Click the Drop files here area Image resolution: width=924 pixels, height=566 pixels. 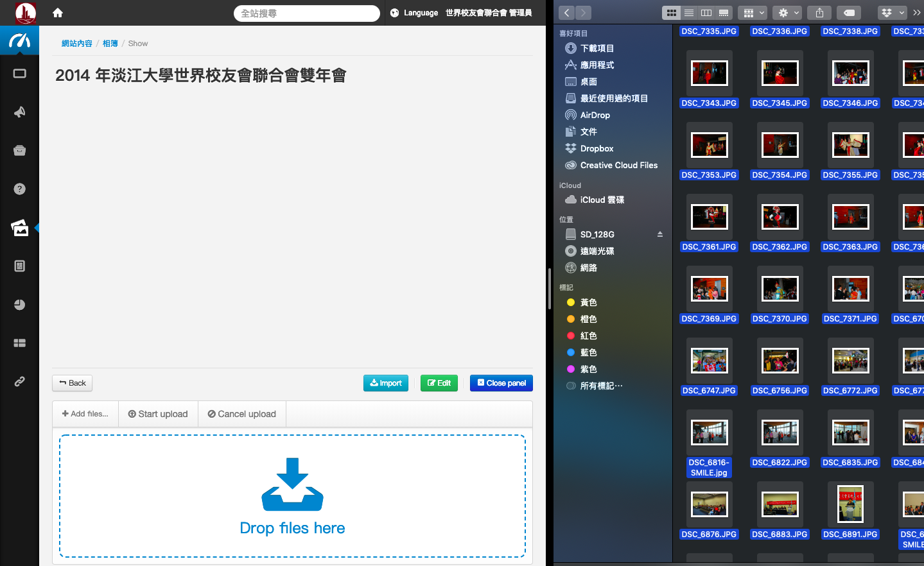[292, 496]
